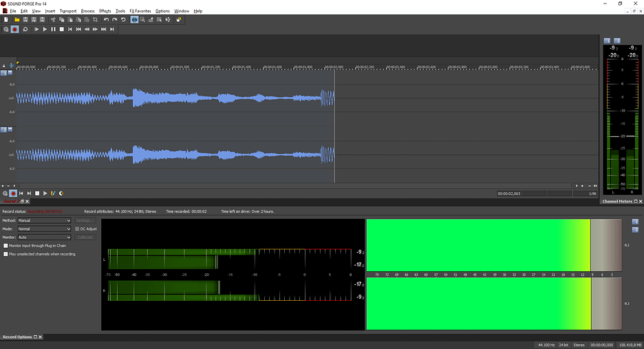Check Monitor input through Plug-in Chain

[6, 245]
